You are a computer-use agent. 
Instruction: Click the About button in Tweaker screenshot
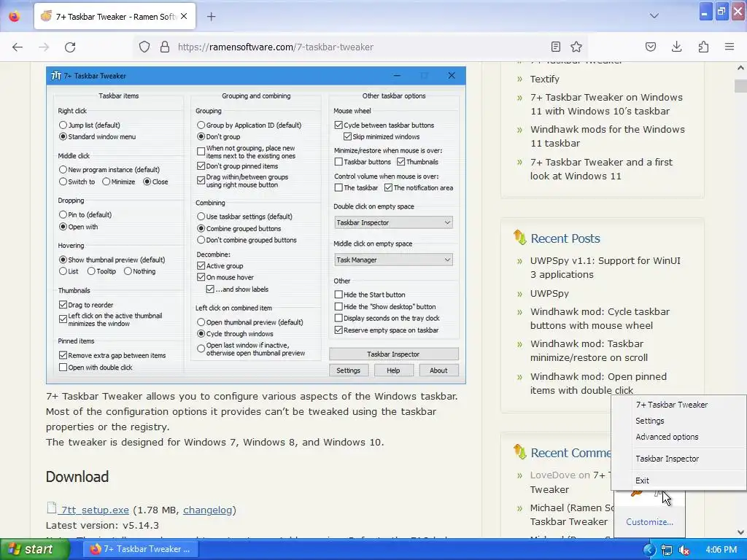coord(438,370)
